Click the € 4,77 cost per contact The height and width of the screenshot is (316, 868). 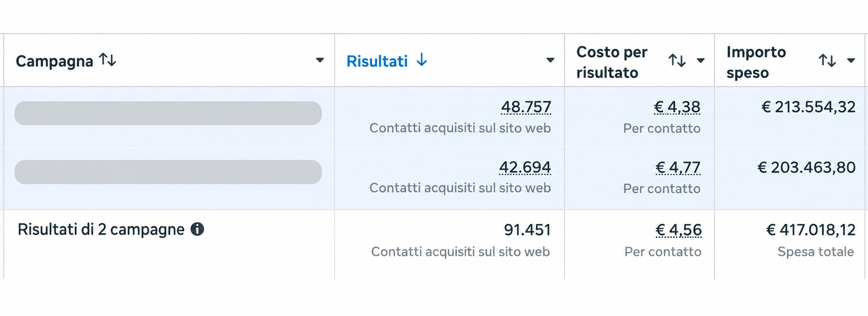(x=678, y=168)
